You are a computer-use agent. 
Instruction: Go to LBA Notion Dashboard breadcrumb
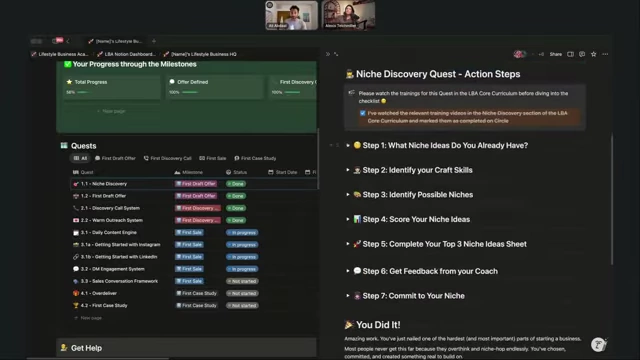pos(126,54)
